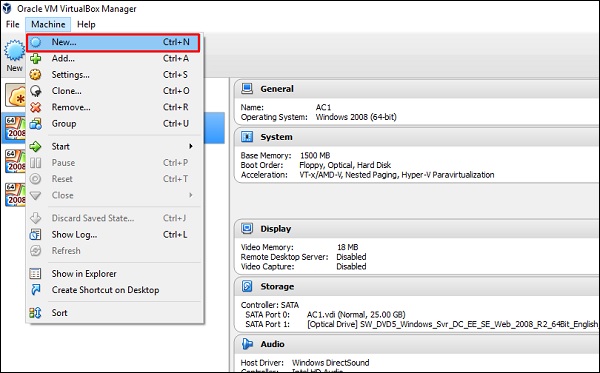The width and height of the screenshot is (600, 373).
Task: Click the Display section title
Action: (x=276, y=229)
